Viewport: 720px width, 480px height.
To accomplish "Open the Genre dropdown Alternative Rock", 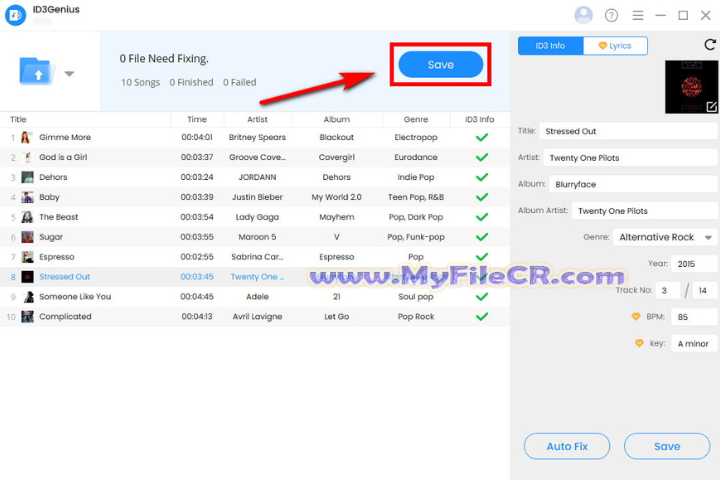I will click(665, 237).
